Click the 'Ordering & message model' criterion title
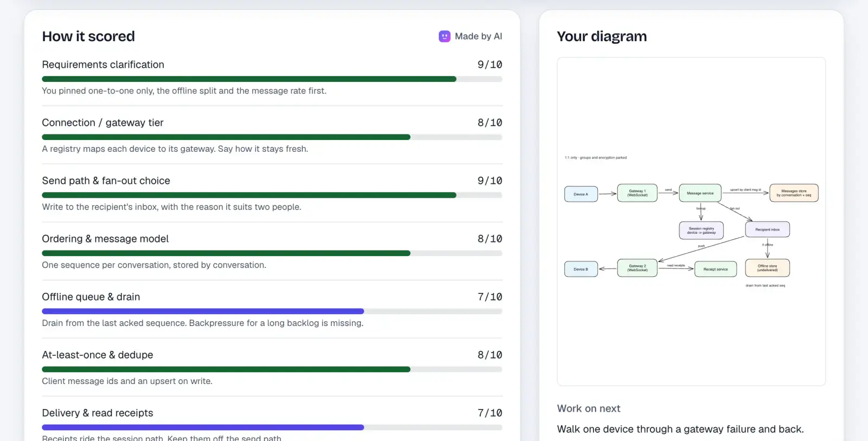868x441 pixels. coord(105,239)
